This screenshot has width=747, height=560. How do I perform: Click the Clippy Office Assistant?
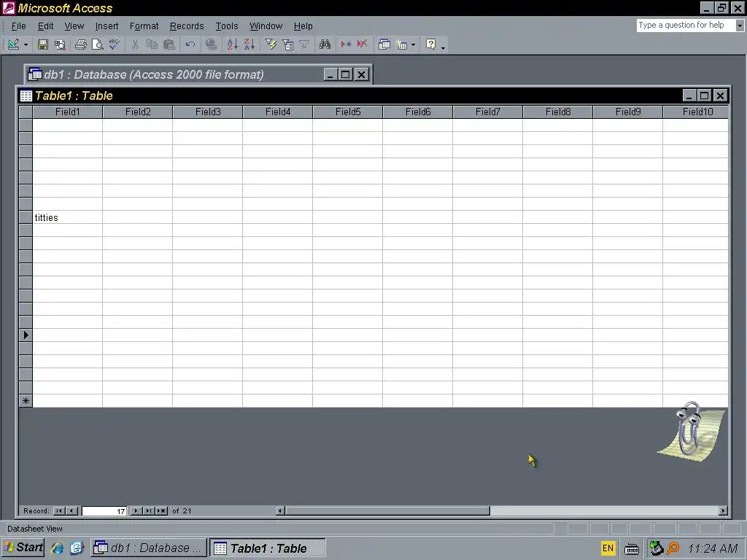point(690,432)
